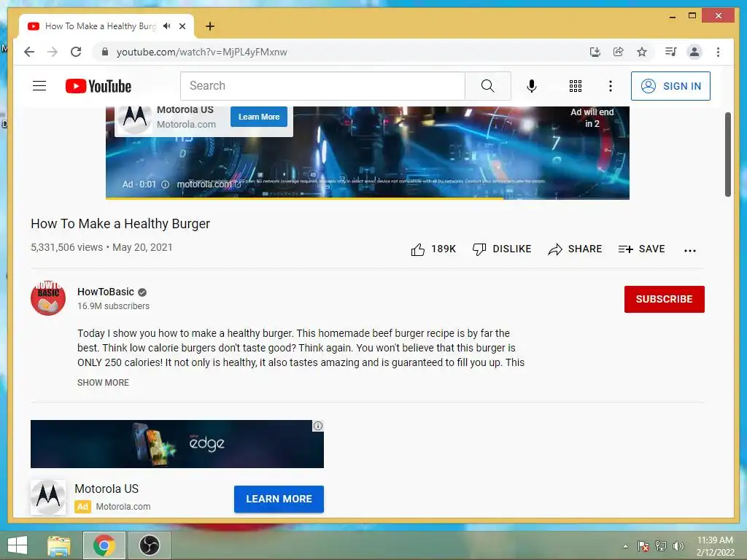Viewport: 747px width, 560px height.
Task: Open a new browser tab
Action: tap(210, 26)
